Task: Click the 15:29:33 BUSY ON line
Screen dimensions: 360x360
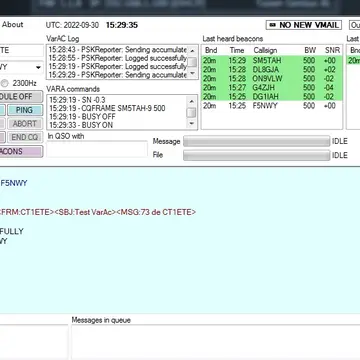Action: click(x=81, y=125)
